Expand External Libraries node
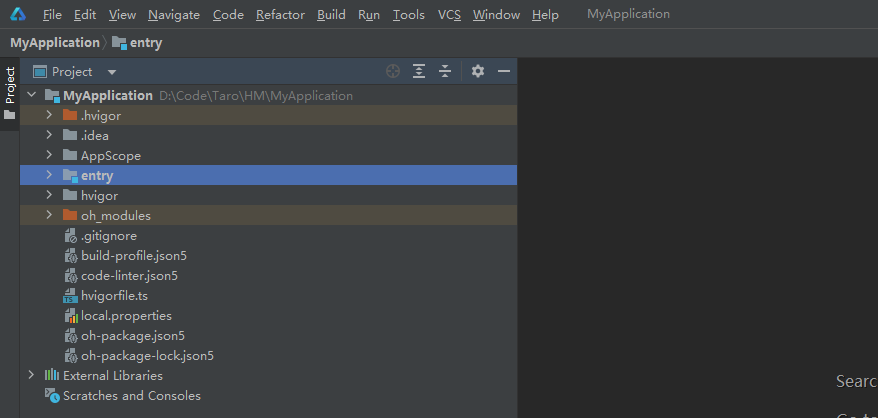878x418 pixels. (x=31, y=375)
